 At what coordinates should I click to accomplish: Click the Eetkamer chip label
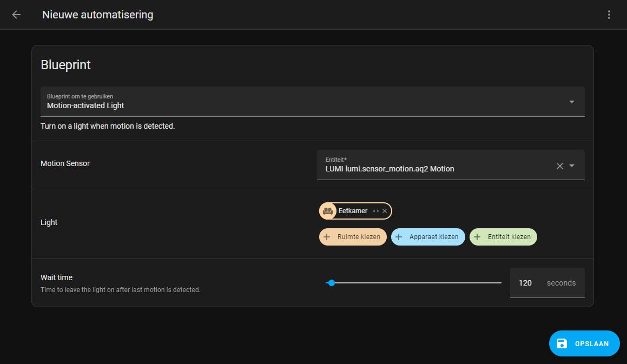pos(353,211)
